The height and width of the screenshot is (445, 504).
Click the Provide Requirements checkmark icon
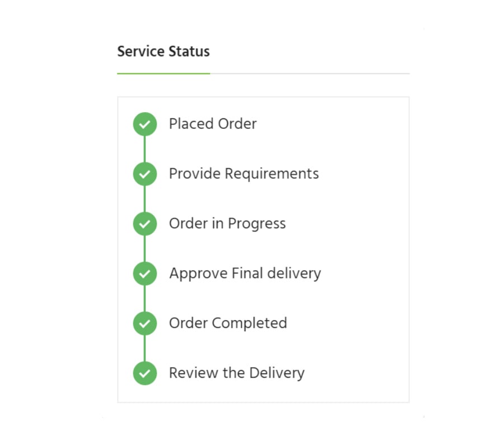[144, 174]
